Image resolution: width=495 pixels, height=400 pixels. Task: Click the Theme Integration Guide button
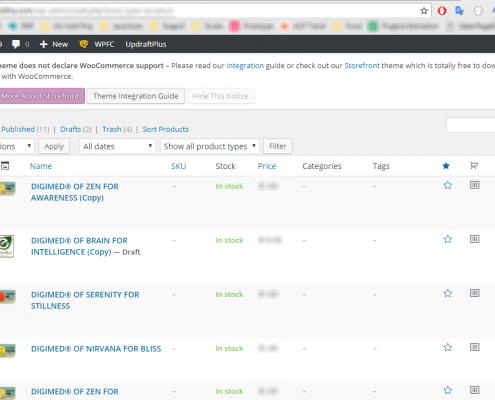tap(136, 96)
